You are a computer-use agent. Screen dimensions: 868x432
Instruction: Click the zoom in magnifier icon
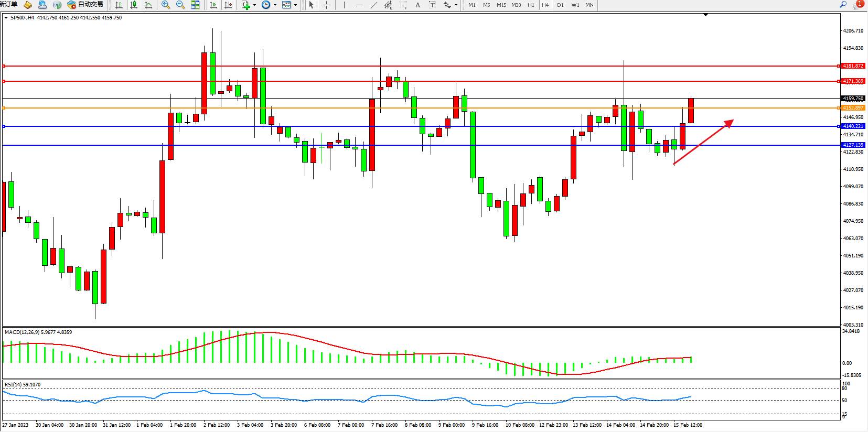166,5
